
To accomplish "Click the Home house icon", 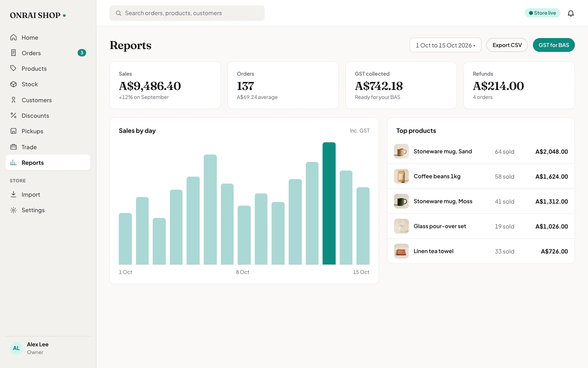I will coord(13,37).
